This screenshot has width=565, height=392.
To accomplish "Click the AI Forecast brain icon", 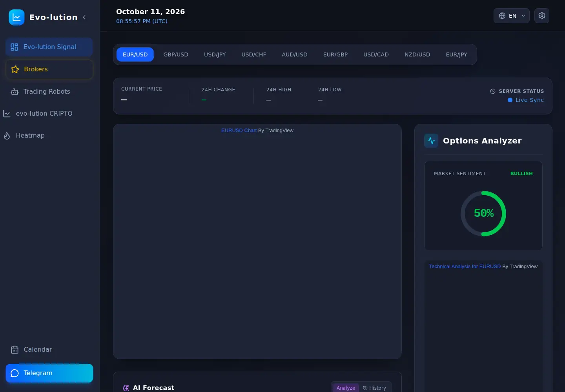I will (x=126, y=388).
